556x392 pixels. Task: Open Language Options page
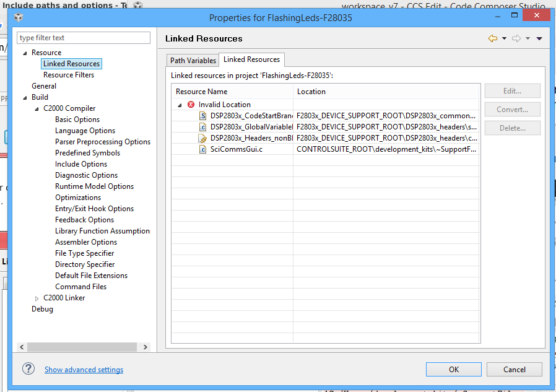point(85,131)
